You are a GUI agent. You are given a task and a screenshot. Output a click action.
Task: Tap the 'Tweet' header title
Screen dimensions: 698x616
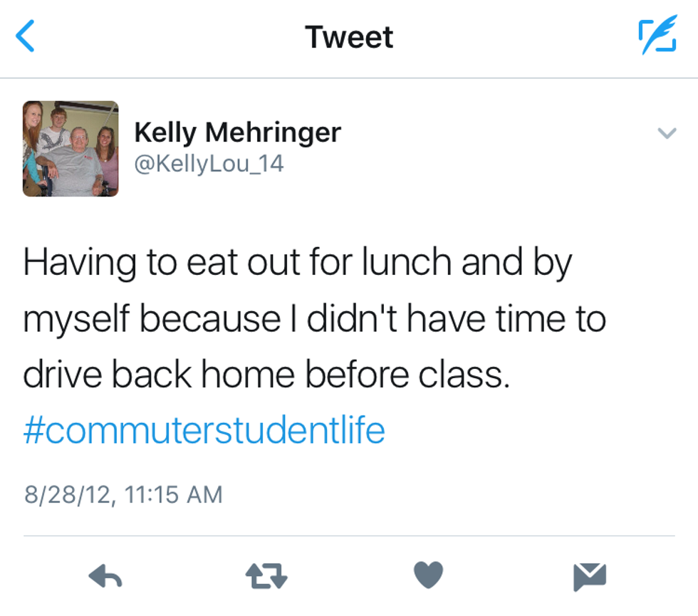coord(349,37)
